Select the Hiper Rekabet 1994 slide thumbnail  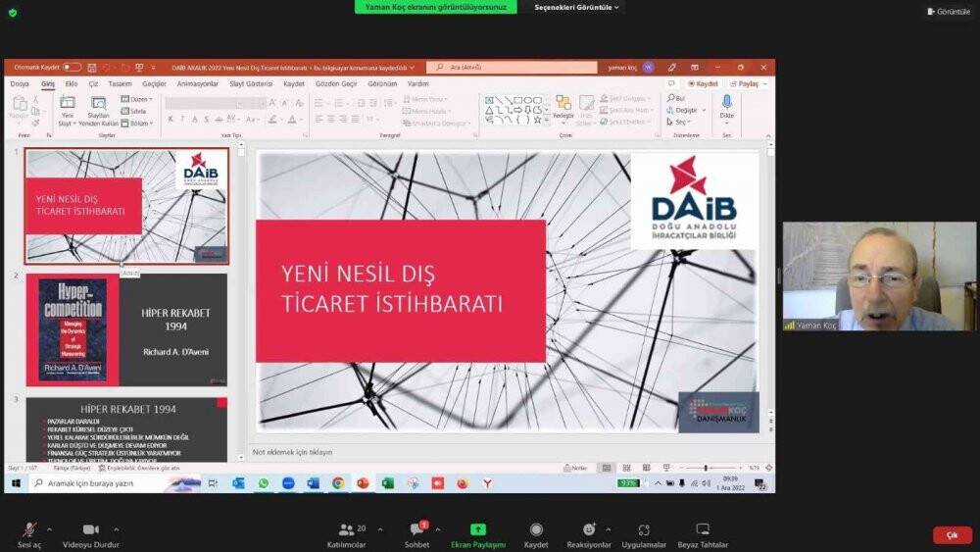point(126,329)
